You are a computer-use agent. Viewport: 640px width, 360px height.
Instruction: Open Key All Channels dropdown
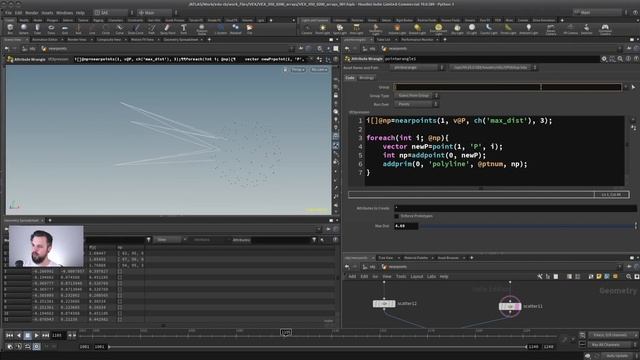[611, 345]
